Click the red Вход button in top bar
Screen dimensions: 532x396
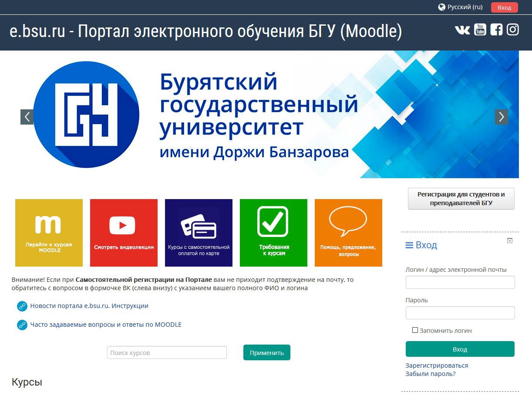click(504, 7)
